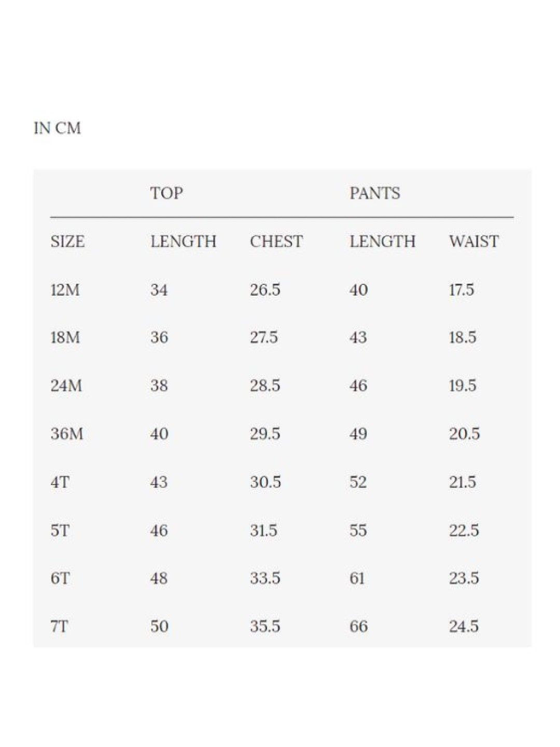The width and height of the screenshot is (560, 747).
Task: Select the 7T size row label
Action: pyautogui.click(x=59, y=626)
